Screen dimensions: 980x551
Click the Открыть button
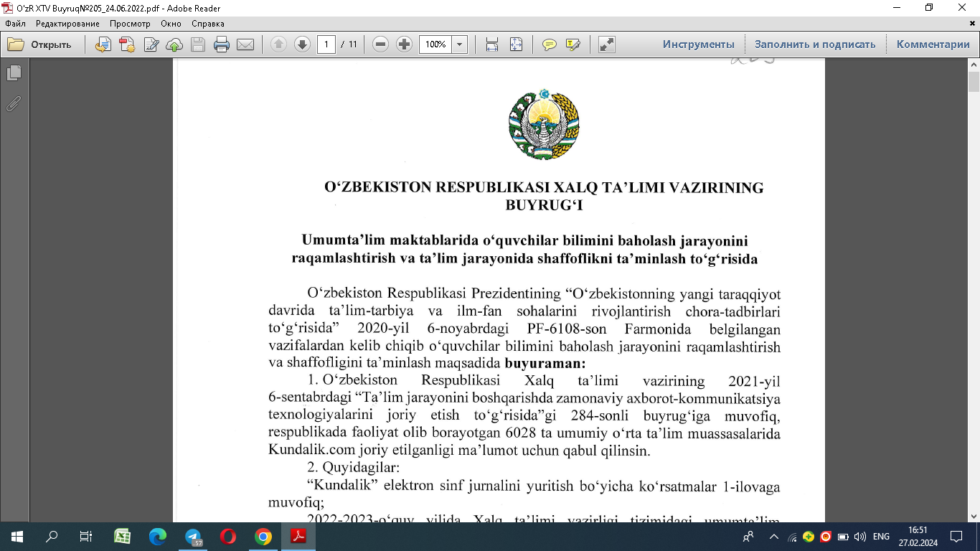point(40,44)
